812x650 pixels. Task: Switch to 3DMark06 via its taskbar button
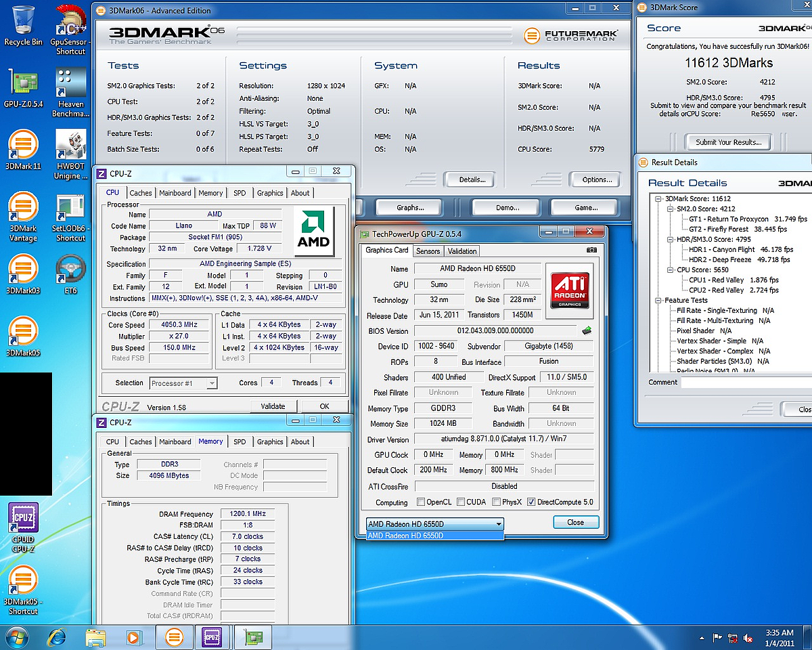click(x=175, y=637)
